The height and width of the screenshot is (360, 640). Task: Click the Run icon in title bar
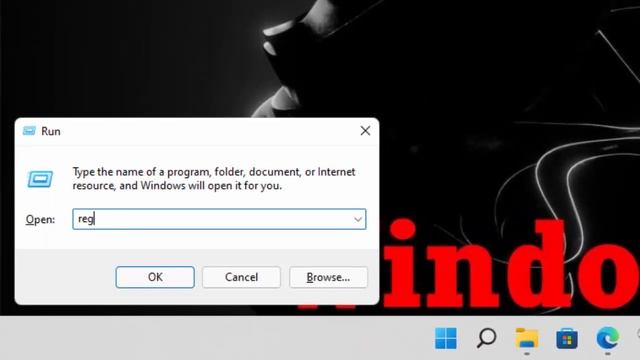29,131
